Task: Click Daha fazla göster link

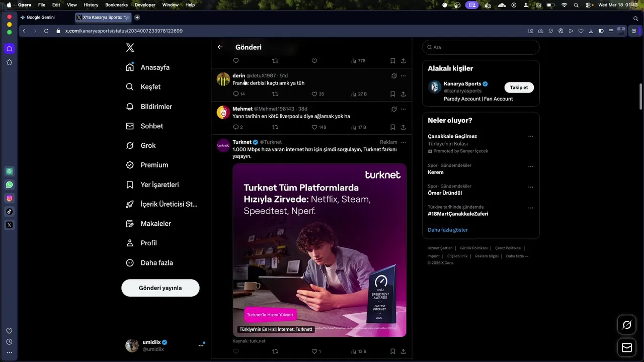Action: pos(448,230)
